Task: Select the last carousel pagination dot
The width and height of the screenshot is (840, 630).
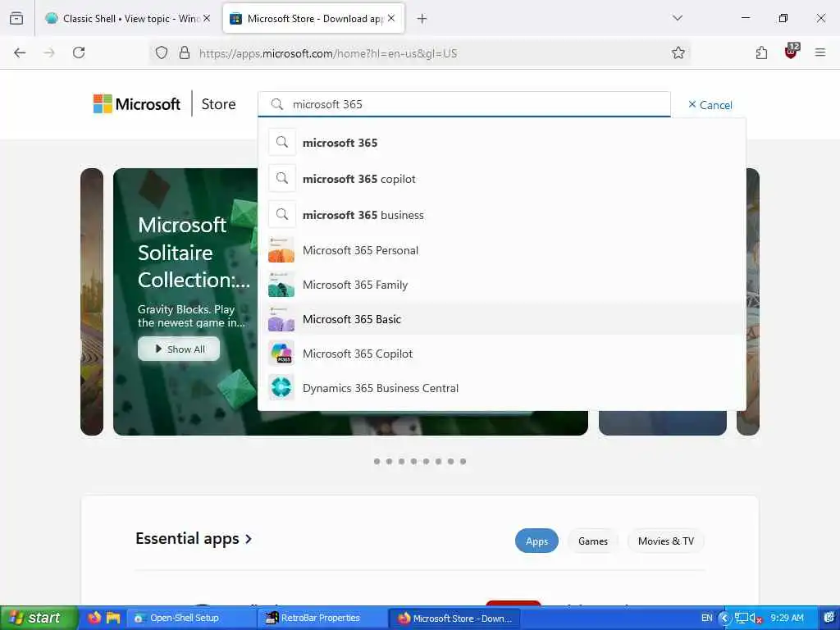Action: [463, 461]
